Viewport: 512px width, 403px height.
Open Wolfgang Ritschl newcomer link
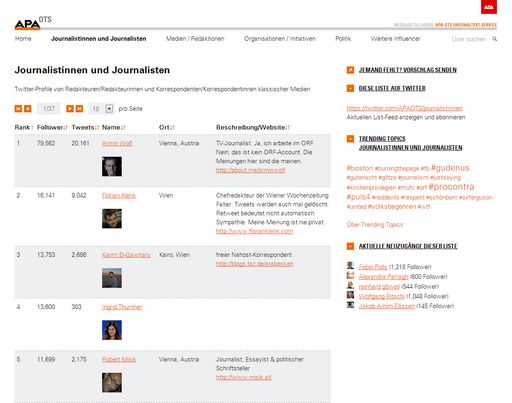(x=381, y=296)
